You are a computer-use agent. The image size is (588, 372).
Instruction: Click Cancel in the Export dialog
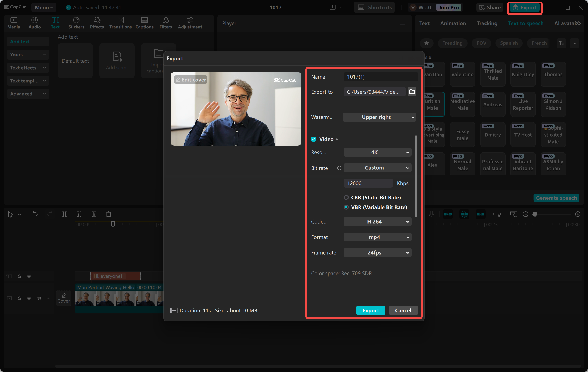pyautogui.click(x=403, y=310)
